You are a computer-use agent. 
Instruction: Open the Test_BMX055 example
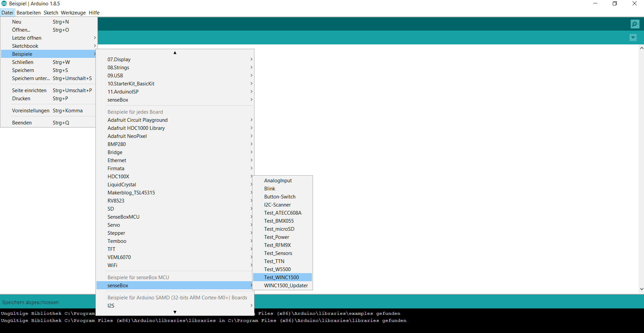(x=283, y=221)
